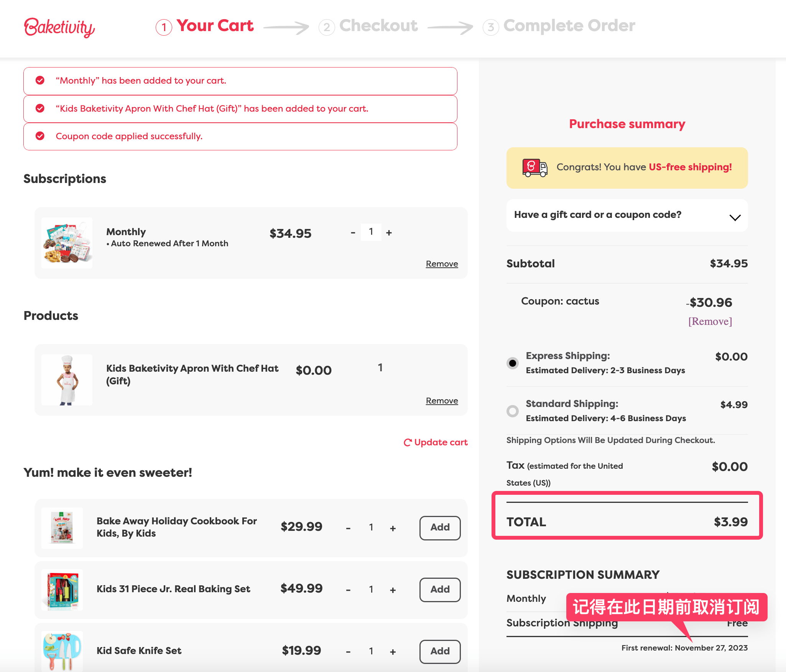
Task: Remove the Kids Apron gift item
Action: (x=442, y=401)
